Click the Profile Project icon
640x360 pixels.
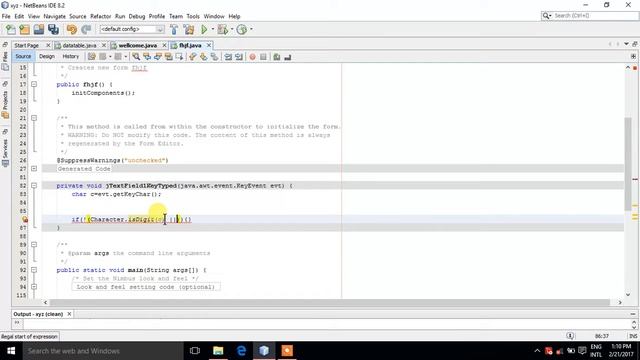242,29
